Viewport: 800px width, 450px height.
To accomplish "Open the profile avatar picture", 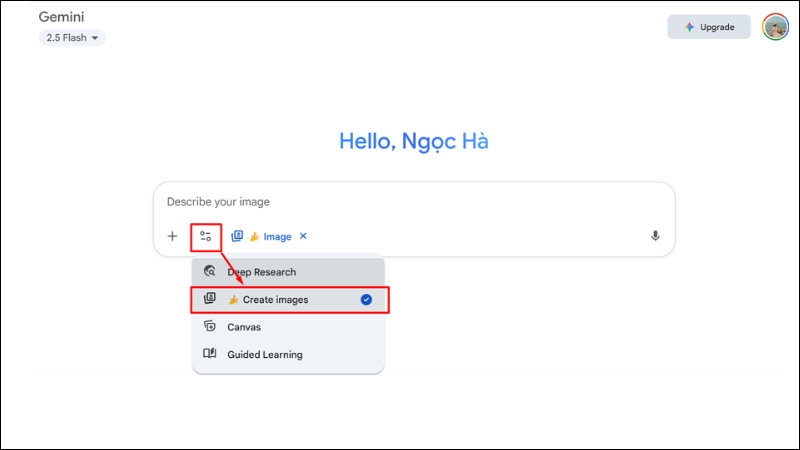I will pyautogui.click(x=775, y=27).
